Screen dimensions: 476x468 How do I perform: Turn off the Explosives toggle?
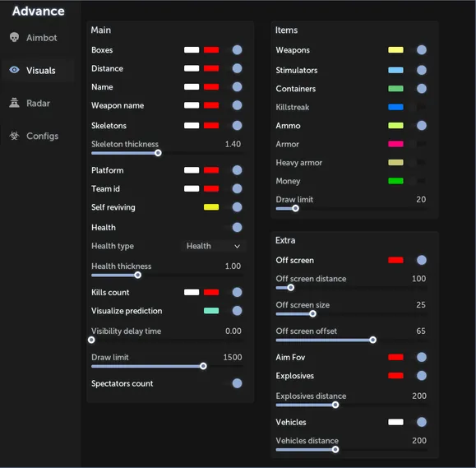[x=419, y=376]
